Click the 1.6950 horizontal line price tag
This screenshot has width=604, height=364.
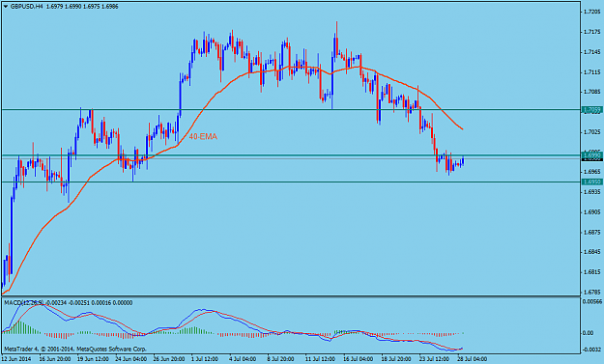coord(591,182)
